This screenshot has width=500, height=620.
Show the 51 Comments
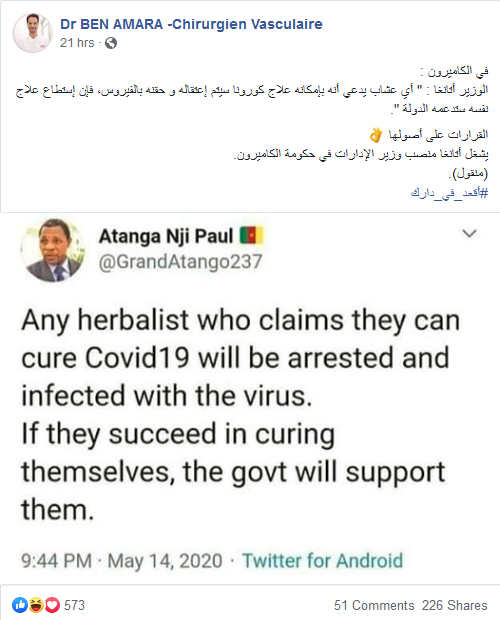pos(374,605)
